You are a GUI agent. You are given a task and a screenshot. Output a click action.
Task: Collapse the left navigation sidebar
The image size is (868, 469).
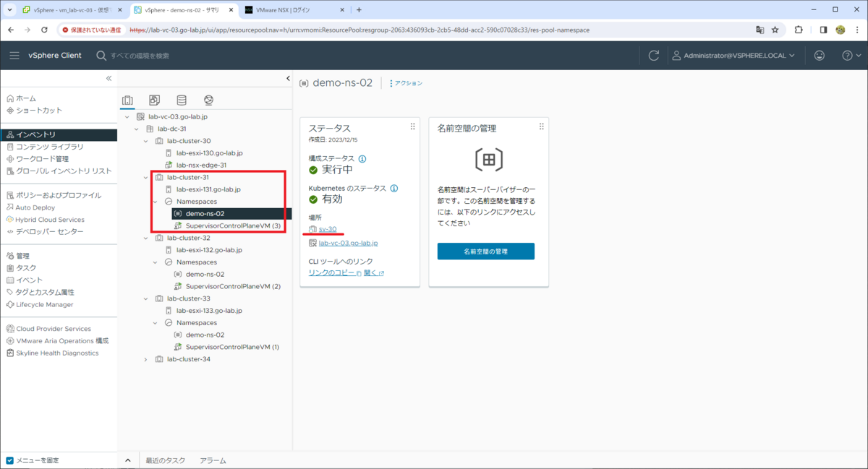pos(109,78)
